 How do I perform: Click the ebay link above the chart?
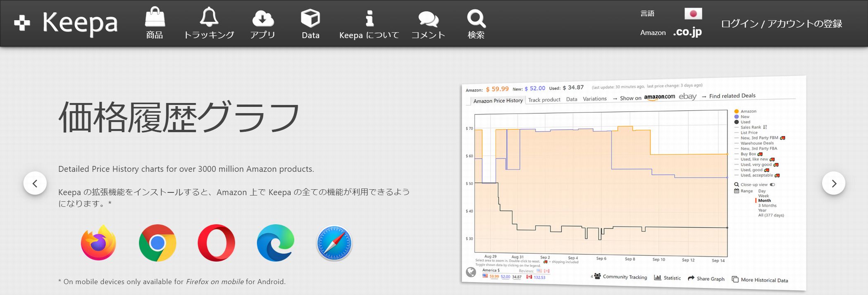687,96
